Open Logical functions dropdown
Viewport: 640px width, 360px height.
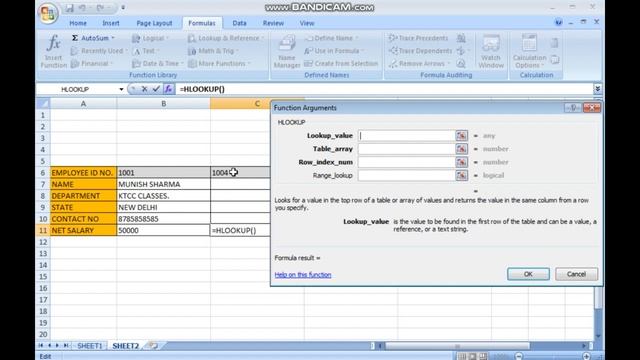(150, 38)
